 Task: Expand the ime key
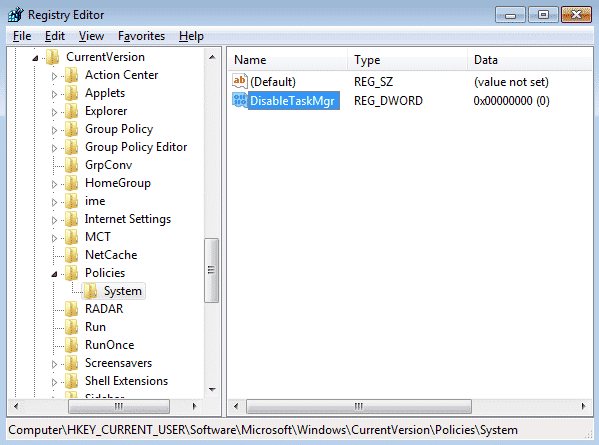pyautogui.click(x=54, y=202)
